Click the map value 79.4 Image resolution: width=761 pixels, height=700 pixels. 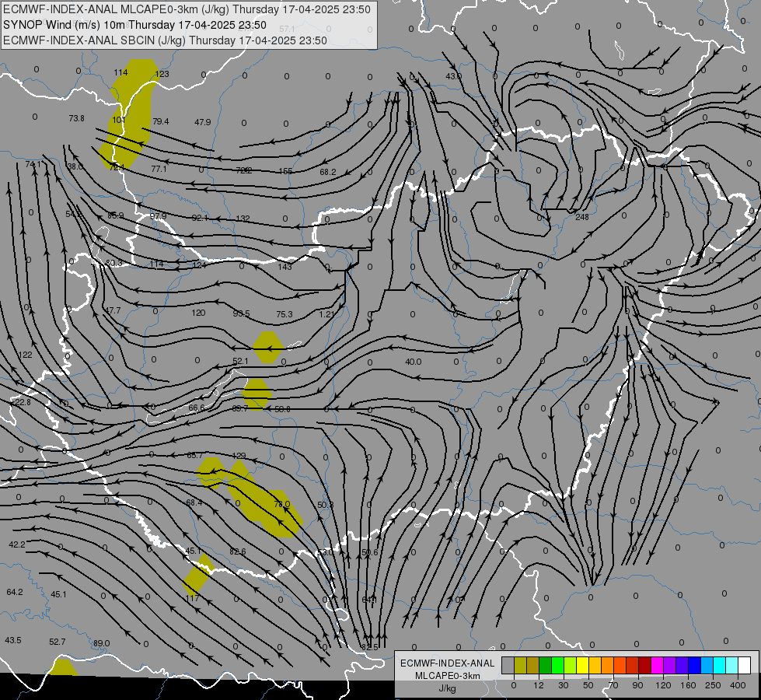tap(160, 121)
